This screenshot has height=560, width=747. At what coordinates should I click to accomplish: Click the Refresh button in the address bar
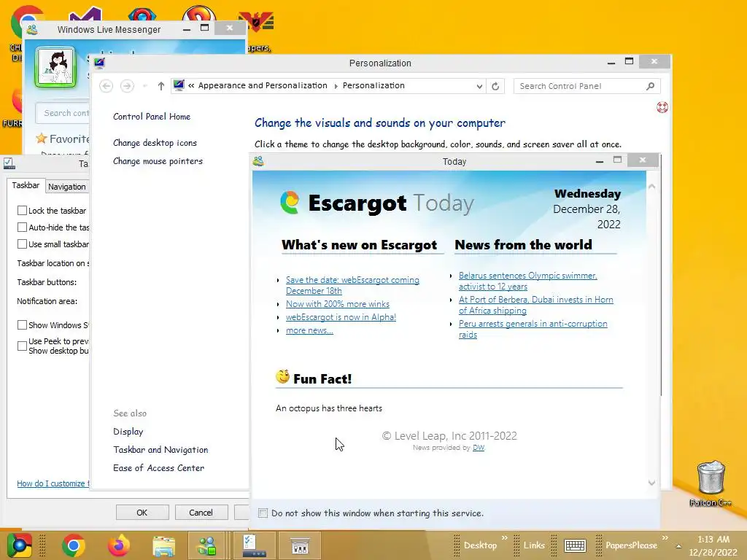[x=495, y=86]
